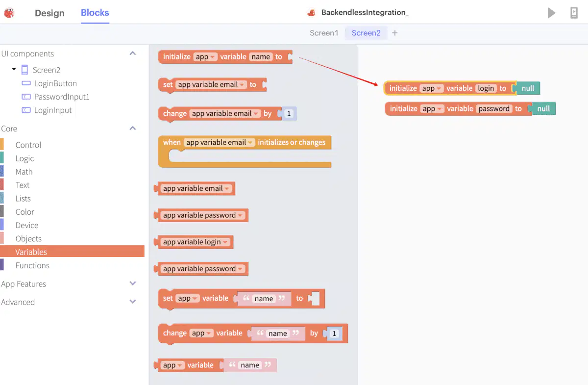Edit number 1 in 'change app variable name by' block
This screenshot has height=385, width=588.
[335, 334]
